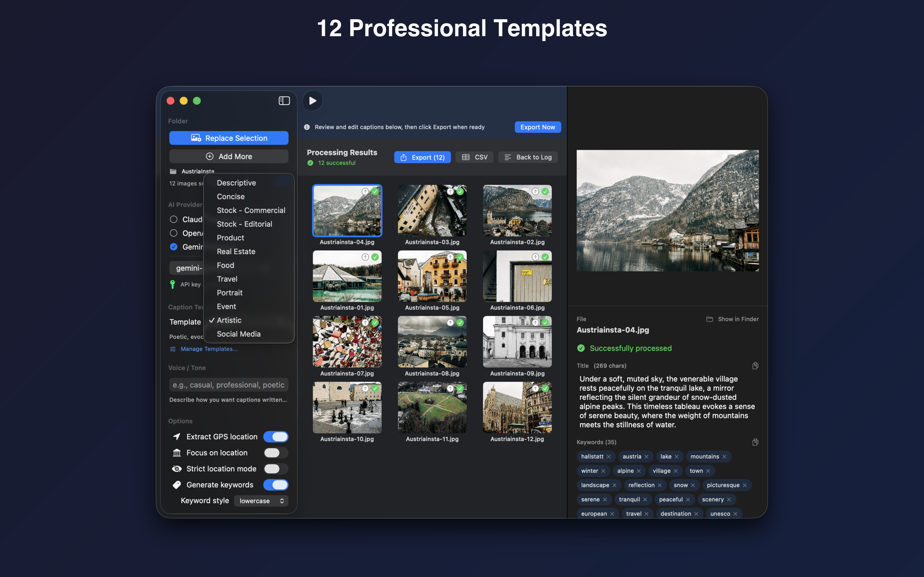Remove the hallstatt keyword tag
This screenshot has height=577, width=924.
pyautogui.click(x=609, y=456)
